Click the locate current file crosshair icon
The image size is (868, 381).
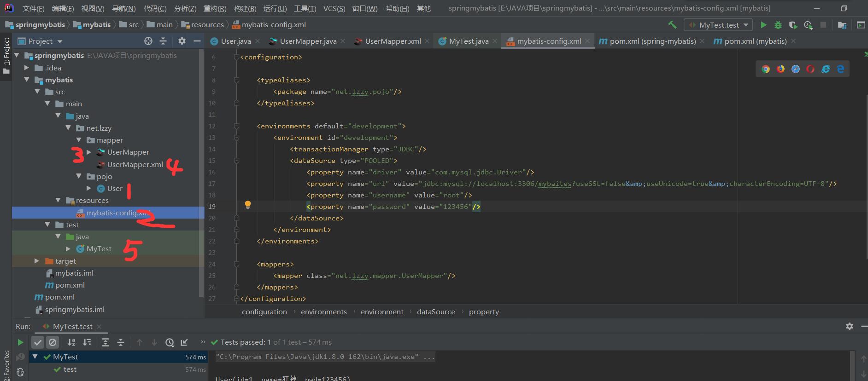coord(148,41)
